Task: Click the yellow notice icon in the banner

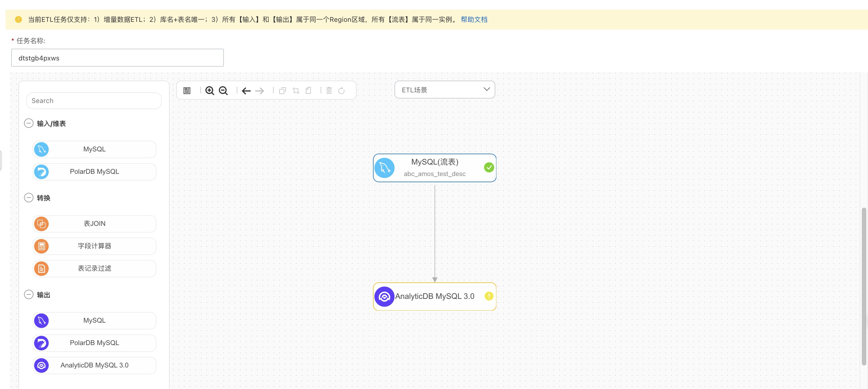Action: [18, 20]
